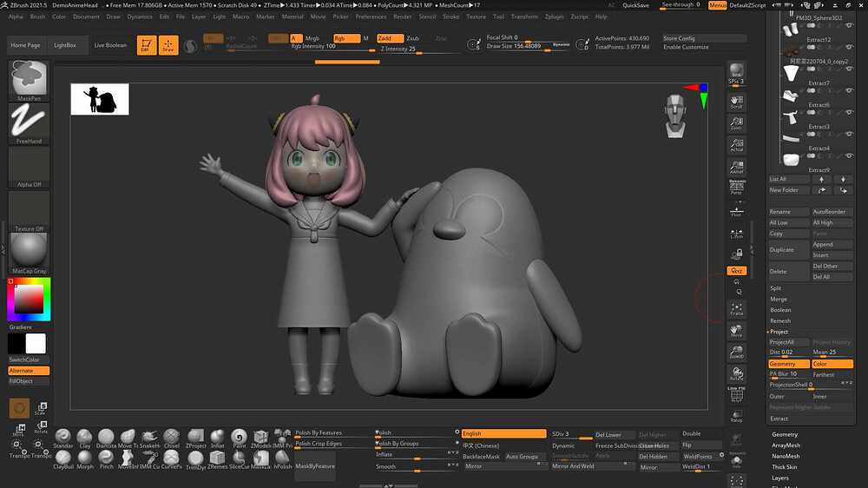Toggle Zadd sculpt mode
Image resolution: width=868 pixels, height=488 pixels.
pyautogui.click(x=391, y=38)
